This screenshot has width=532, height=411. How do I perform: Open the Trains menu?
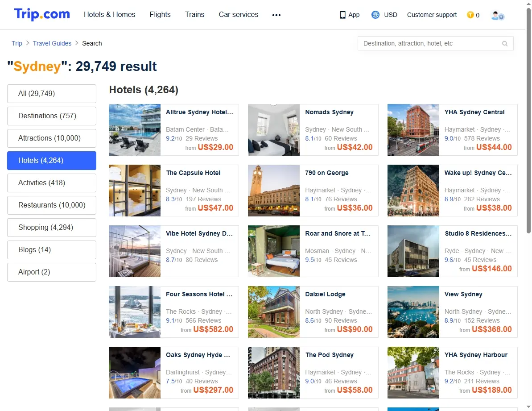point(195,15)
